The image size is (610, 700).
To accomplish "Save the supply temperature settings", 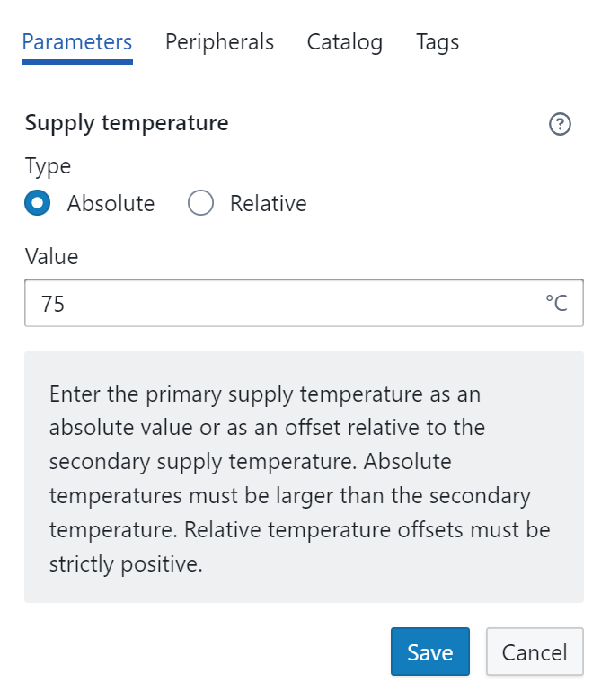I will pos(429,651).
